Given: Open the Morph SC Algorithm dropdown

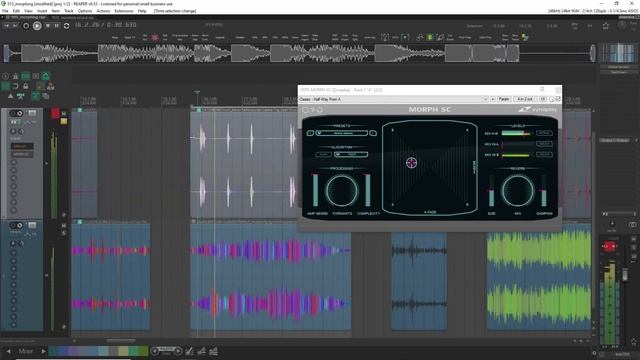Looking at the screenshot, I should 351,154.
